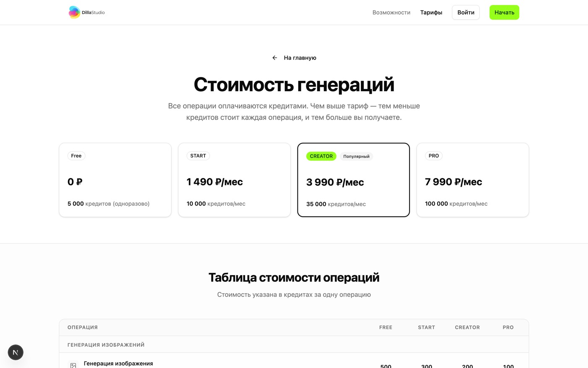The width and height of the screenshot is (588, 368).
Task: Click the subtitle Стоимость указана в кредитах
Action: tap(294, 294)
